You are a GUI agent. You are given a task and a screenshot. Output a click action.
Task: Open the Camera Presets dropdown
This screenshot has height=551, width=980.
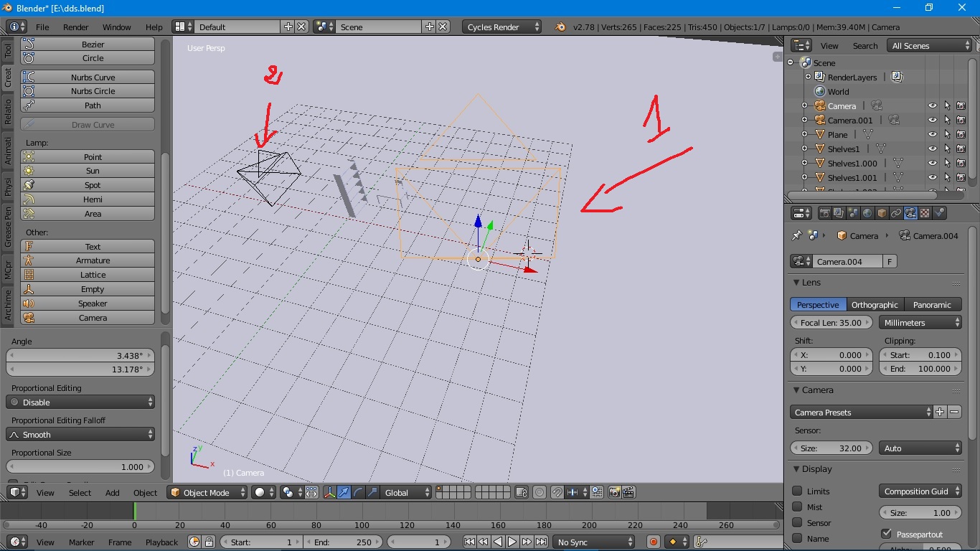coord(862,412)
